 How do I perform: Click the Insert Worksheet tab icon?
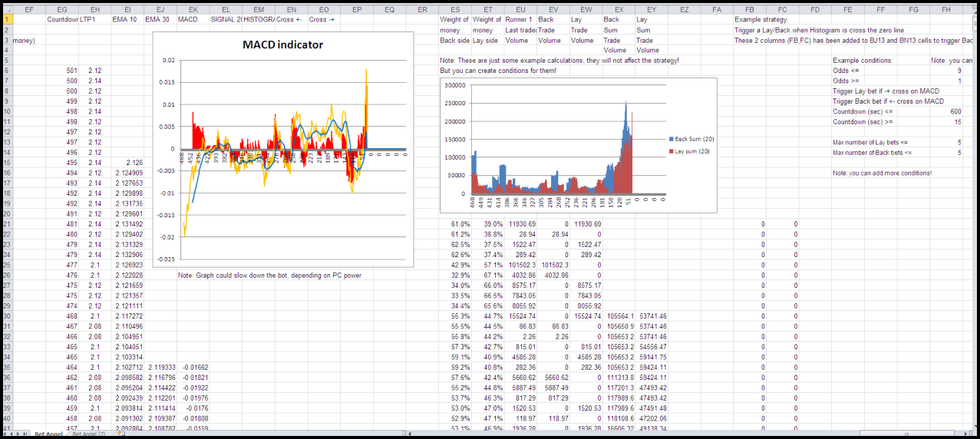120,434
